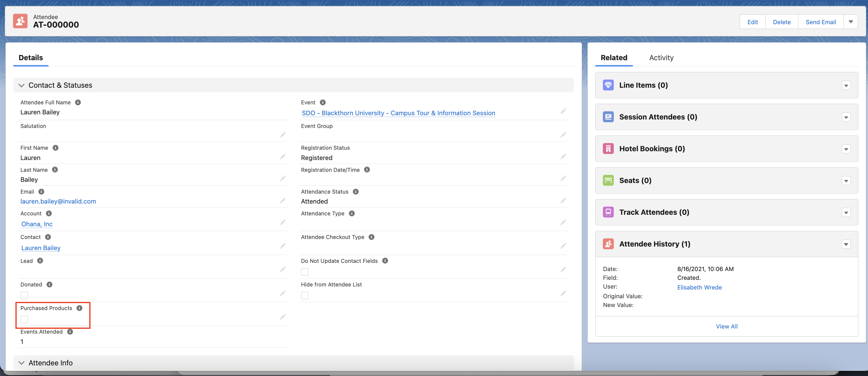Enable Do Not Update Contact Fields checkbox
The width and height of the screenshot is (868, 376).
304,272
